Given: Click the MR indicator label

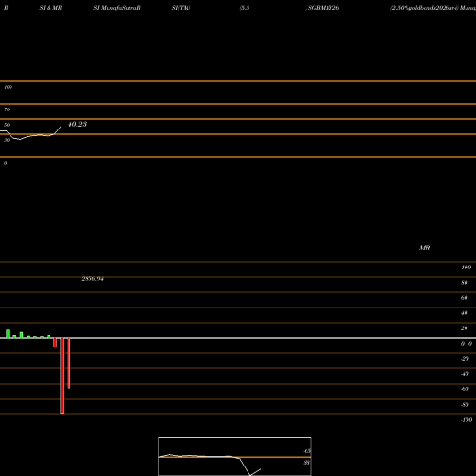Looking at the screenshot, I should [425, 248].
